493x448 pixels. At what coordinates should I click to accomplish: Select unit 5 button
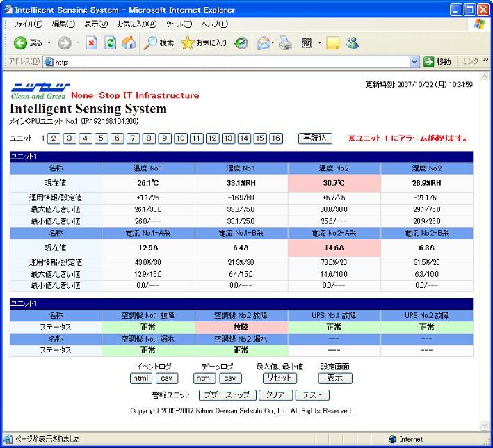click(102, 138)
